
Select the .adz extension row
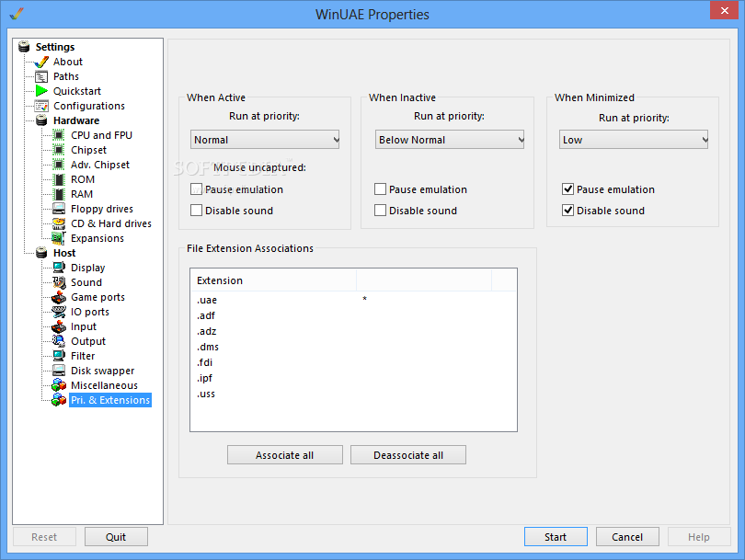click(x=353, y=331)
